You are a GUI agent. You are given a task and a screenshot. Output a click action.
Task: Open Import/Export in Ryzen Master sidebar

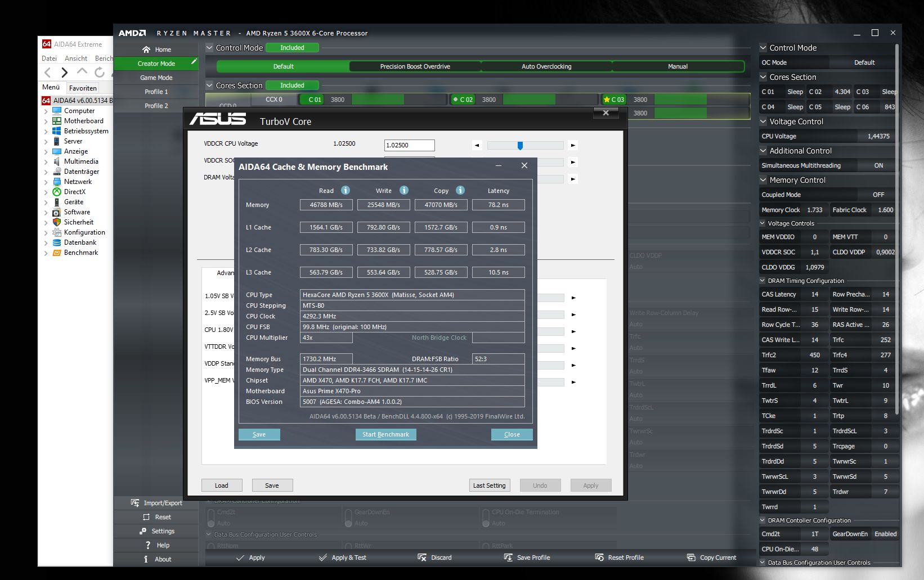click(156, 503)
